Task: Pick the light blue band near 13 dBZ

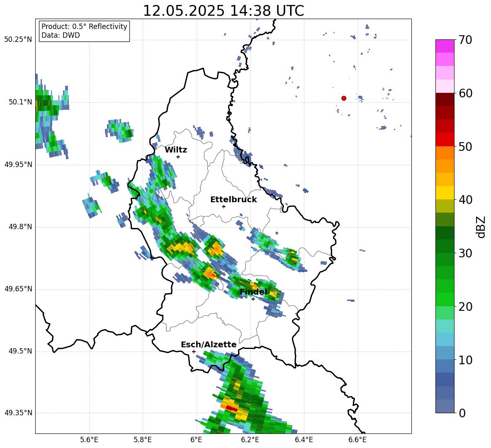Action: (445, 339)
